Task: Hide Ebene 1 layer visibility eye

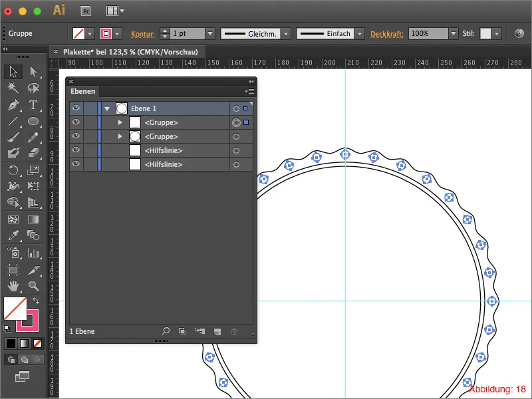Action: tap(76, 108)
